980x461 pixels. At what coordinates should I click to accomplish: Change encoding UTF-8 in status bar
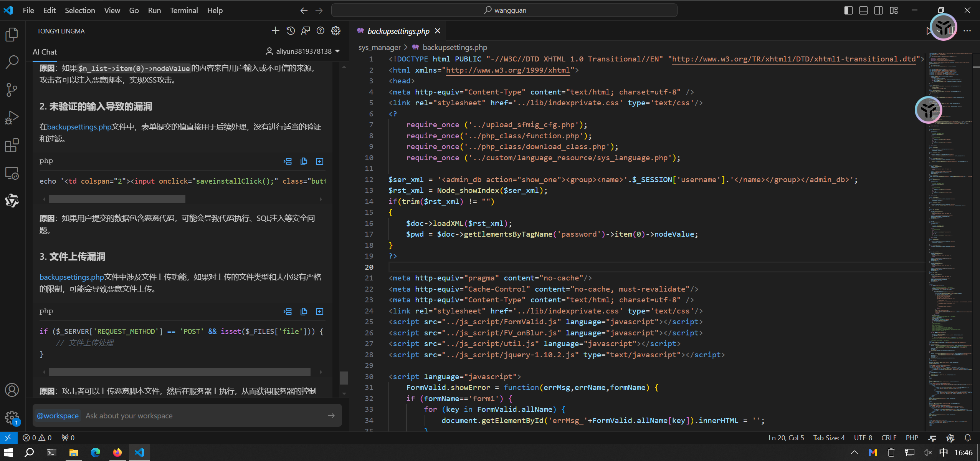coord(863,438)
